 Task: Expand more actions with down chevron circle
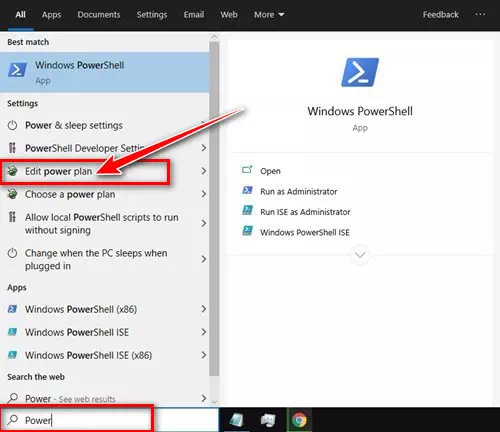tap(360, 255)
